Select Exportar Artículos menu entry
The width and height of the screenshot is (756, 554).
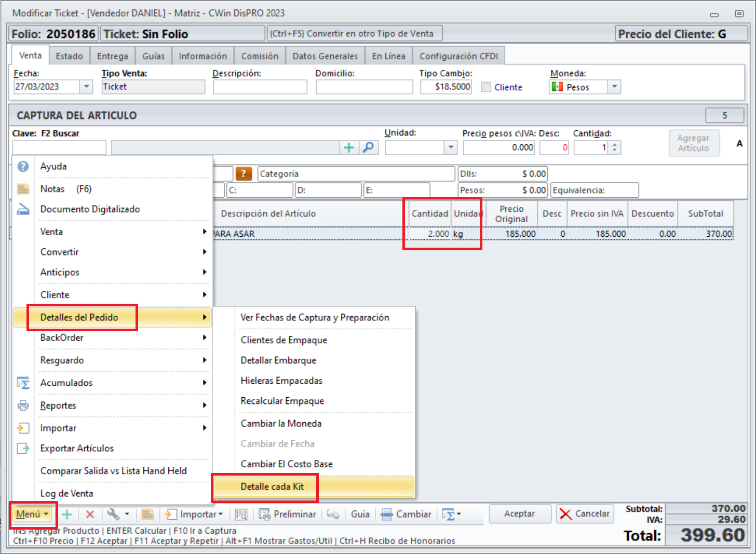[x=112, y=448]
